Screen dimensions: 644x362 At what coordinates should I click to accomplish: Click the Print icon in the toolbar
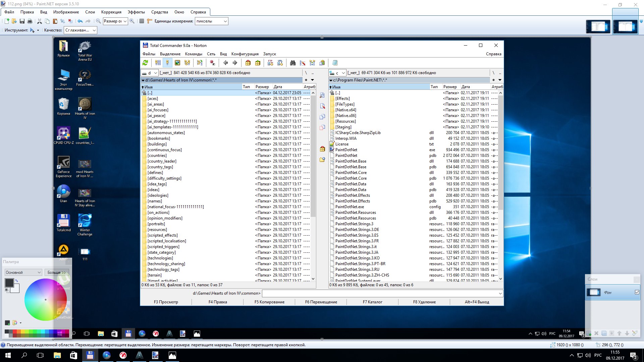pos(30,21)
